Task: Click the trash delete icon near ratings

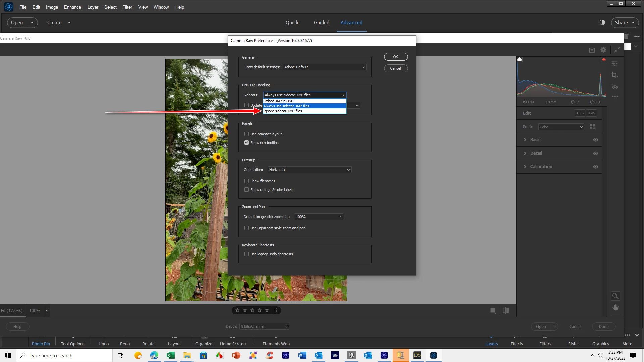Action: click(x=276, y=310)
